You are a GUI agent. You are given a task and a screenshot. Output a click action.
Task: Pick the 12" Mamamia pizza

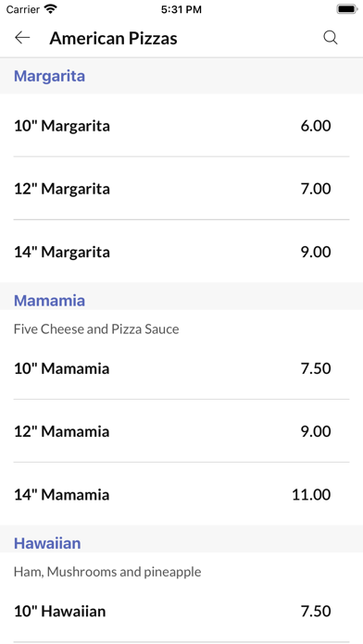pyautogui.click(x=181, y=431)
